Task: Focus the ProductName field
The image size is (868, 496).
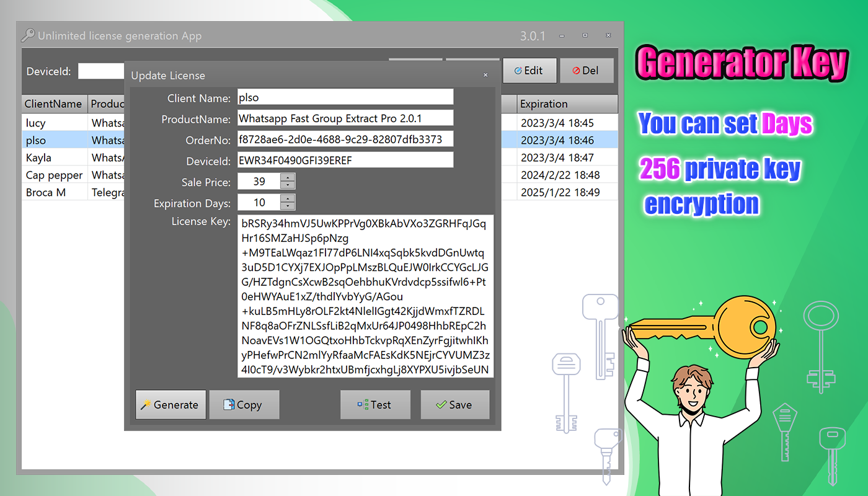Action: point(345,118)
